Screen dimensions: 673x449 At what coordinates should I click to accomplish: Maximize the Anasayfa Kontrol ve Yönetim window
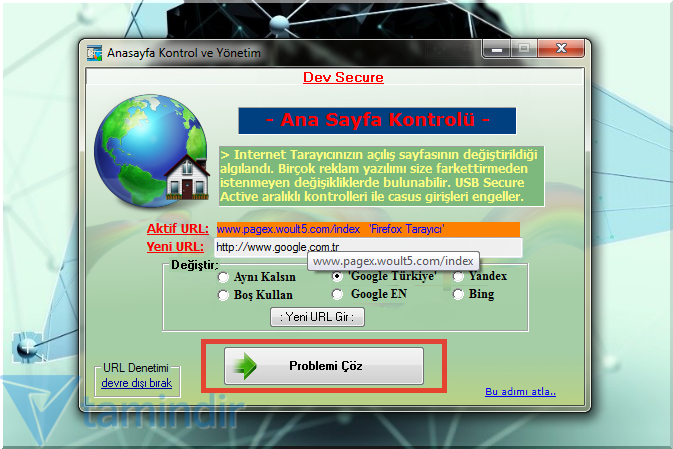[523, 48]
